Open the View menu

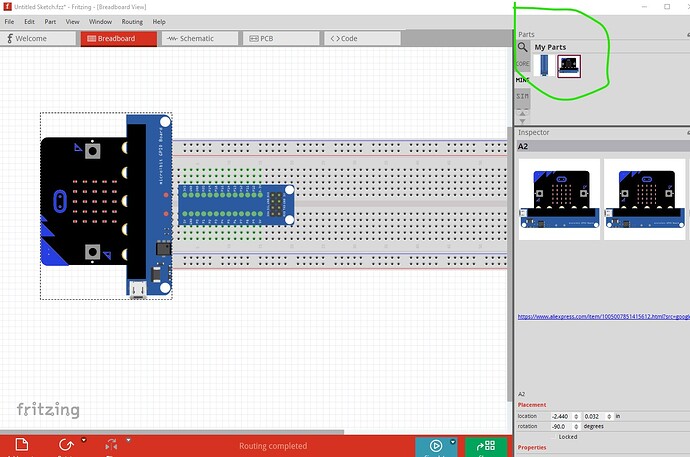(x=73, y=22)
